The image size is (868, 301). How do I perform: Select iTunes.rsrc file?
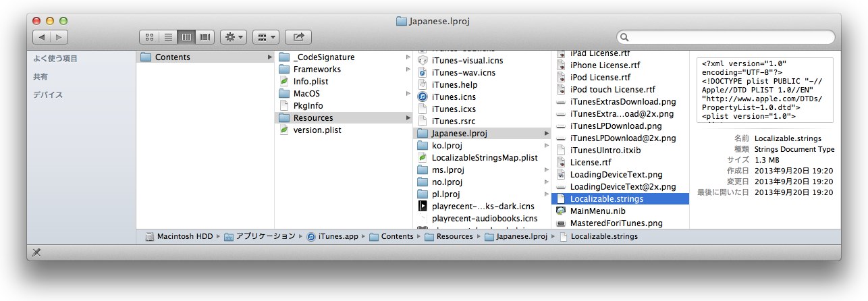(x=482, y=121)
